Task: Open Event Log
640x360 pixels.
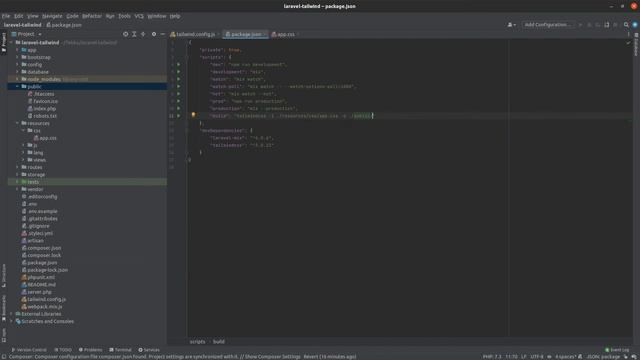Action: click(617, 350)
